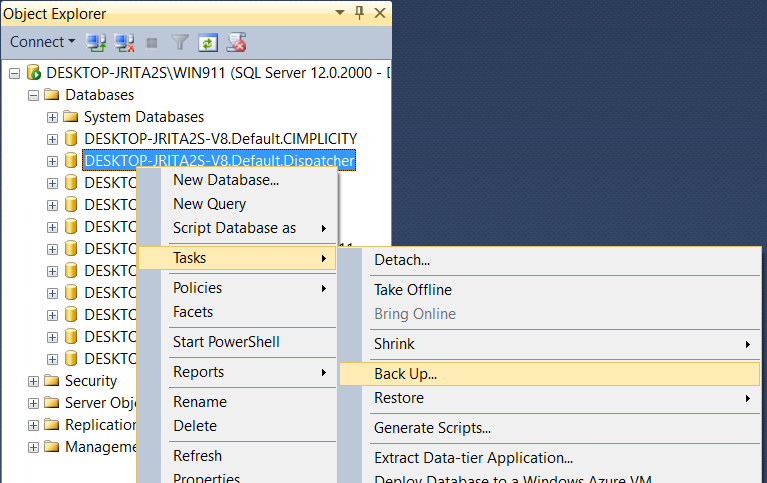Select DESKTOP-JRITA2S-V8.Default.CIMPLICITY database
This screenshot has width=767, height=483.
(221, 139)
